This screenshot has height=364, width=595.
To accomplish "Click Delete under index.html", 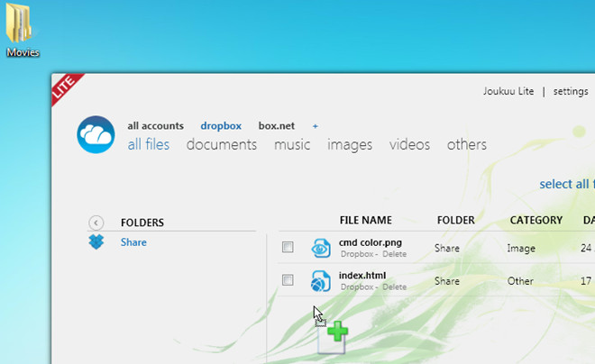I will pyautogui.click(x=394, y=287).
